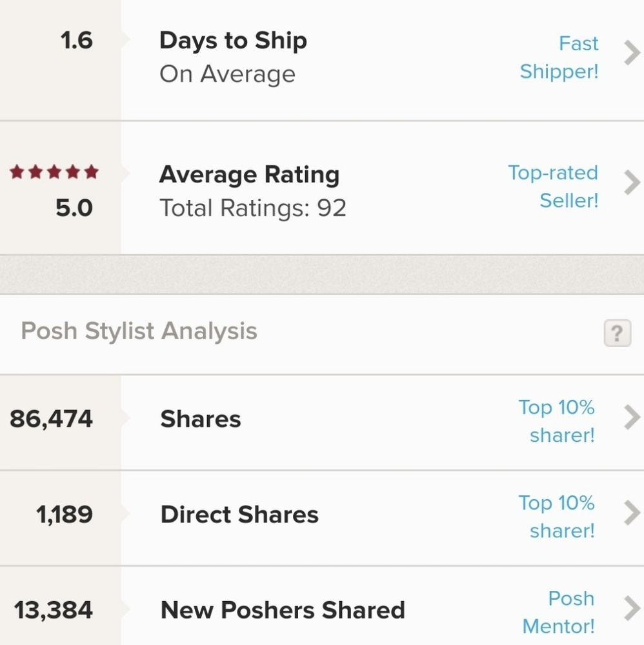Tap the 1.6 days value
The width and height of the screenshot is (644, 645).
(x=77, y=40)
